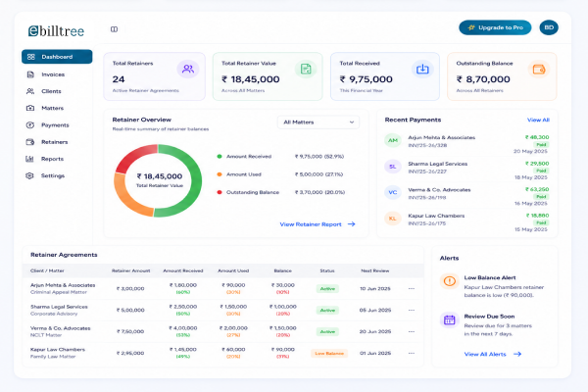Viewport: 588px width, 392px height.
Task: Click Active badge for Arjun Mehta row
Action: click(x=327, y=289)
